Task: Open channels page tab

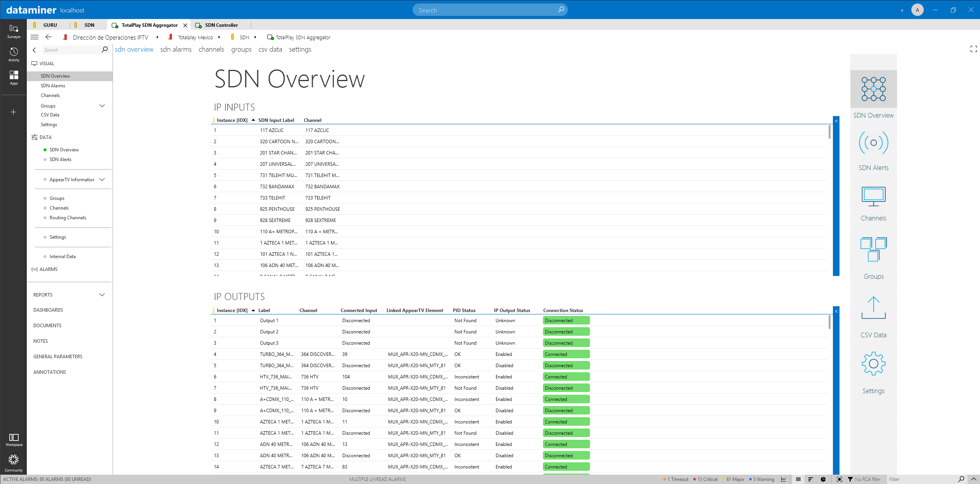Action: pyautogui.click(x=211, y=49)
